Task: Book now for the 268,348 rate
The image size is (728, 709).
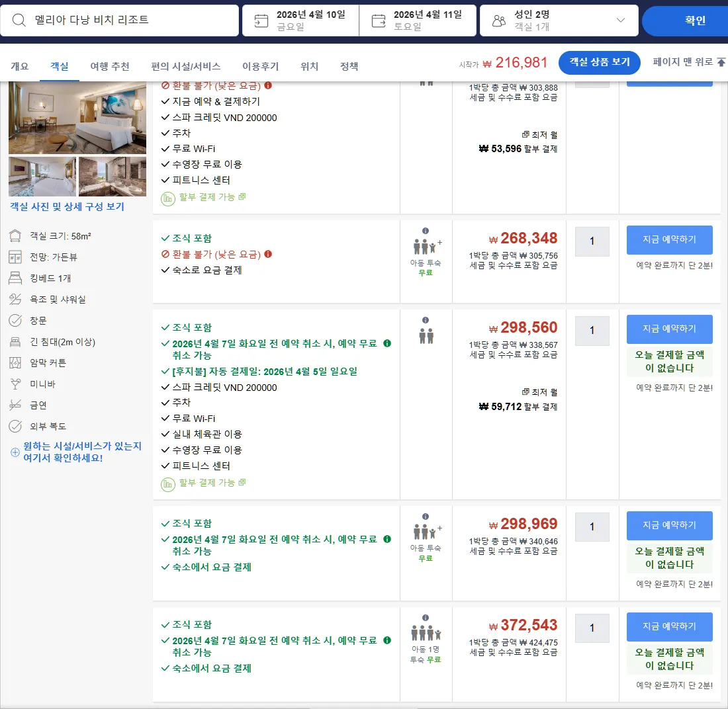Action: click(x=670, y=240)
